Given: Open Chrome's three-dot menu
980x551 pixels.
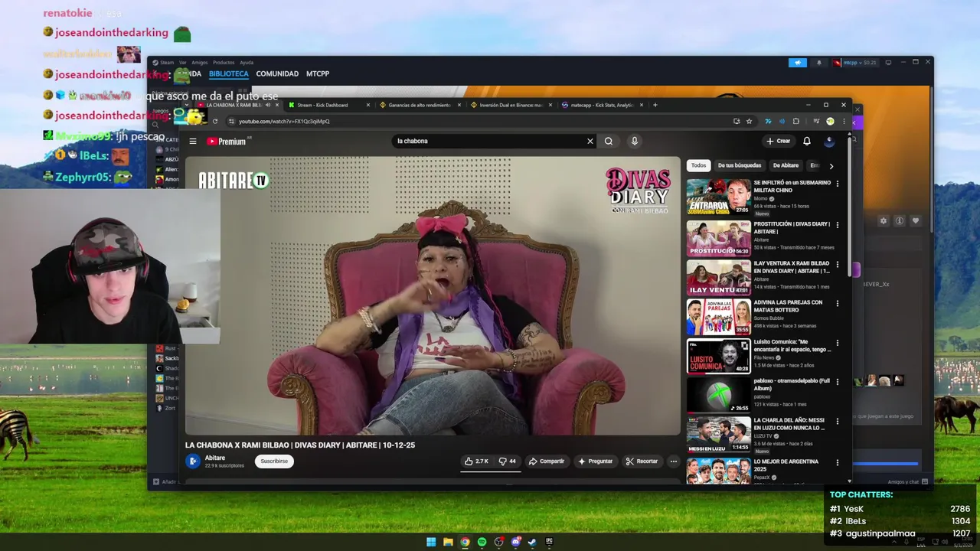Looking at the screenshot, I should [x=844, y=121].
